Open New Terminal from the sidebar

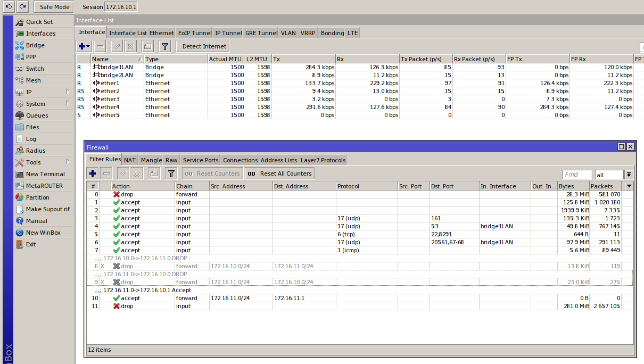point(45,174)
